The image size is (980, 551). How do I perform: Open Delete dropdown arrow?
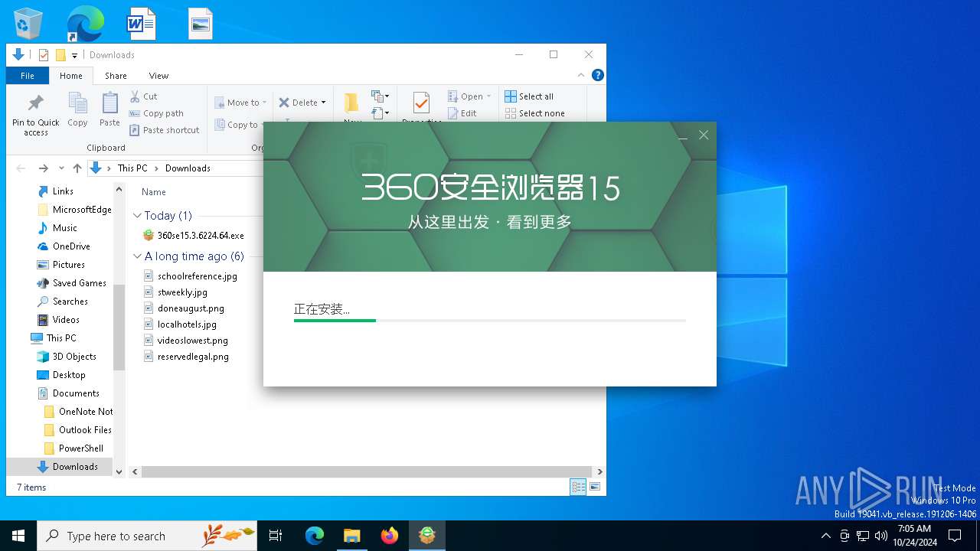click(x=323, y=103)
